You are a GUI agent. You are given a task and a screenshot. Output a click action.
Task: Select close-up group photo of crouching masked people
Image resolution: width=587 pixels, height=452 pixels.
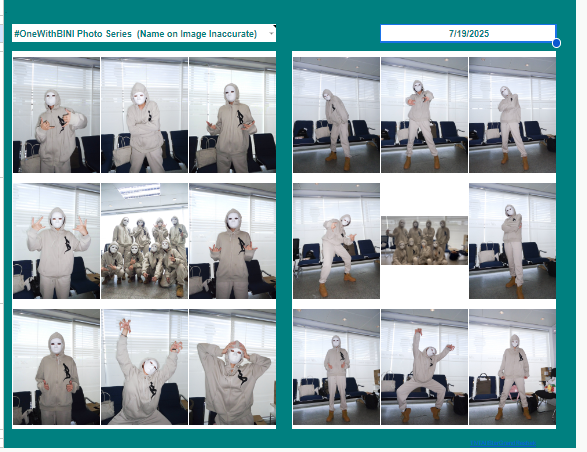[x=145, y=241]
